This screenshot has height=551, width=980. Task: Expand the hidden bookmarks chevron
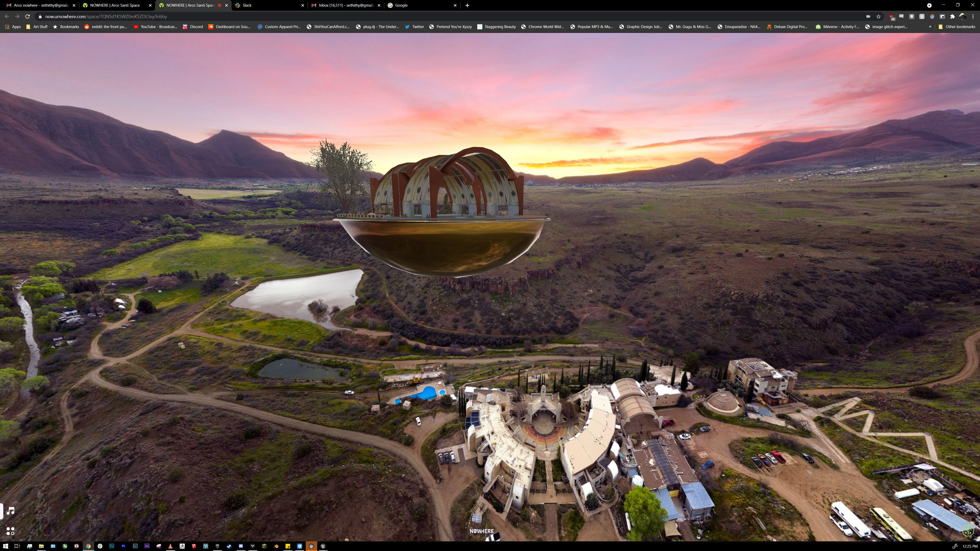coord(930,27)
